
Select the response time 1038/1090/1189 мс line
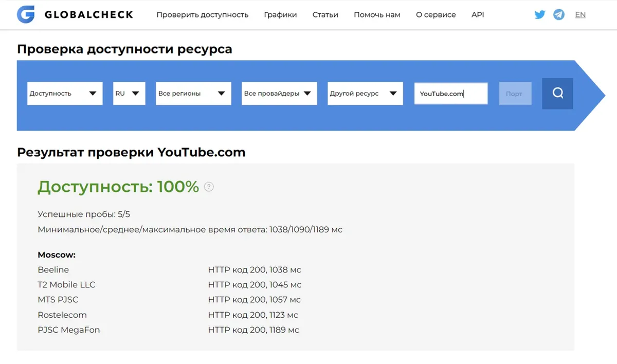pos(190,229)
